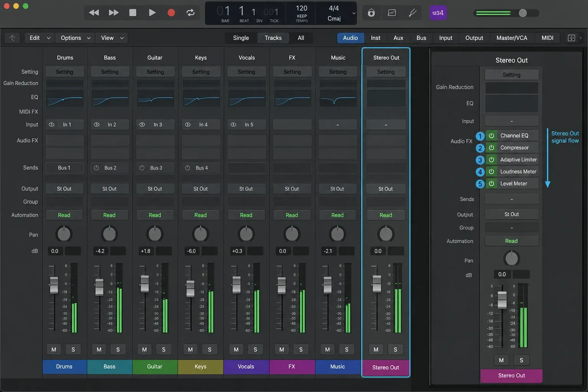588x392 pixels.
Task: Select the Keys track name label
Action: [201, 367]
